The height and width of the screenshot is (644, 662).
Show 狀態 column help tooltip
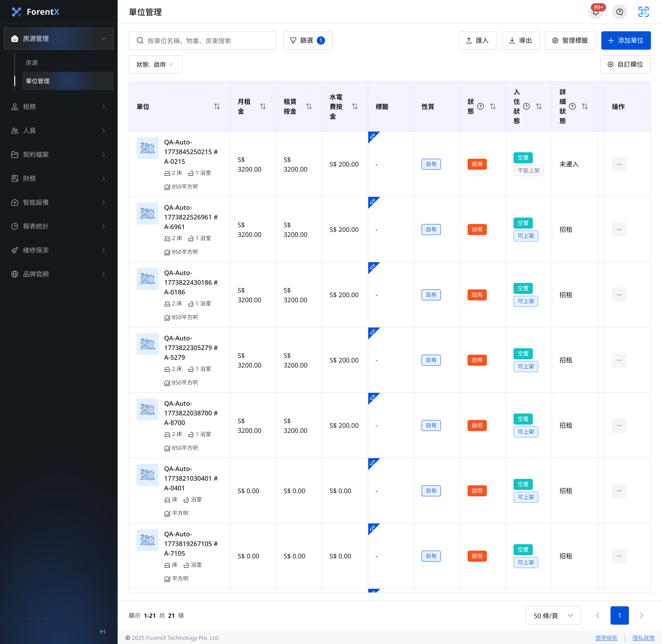coord(480,106)
